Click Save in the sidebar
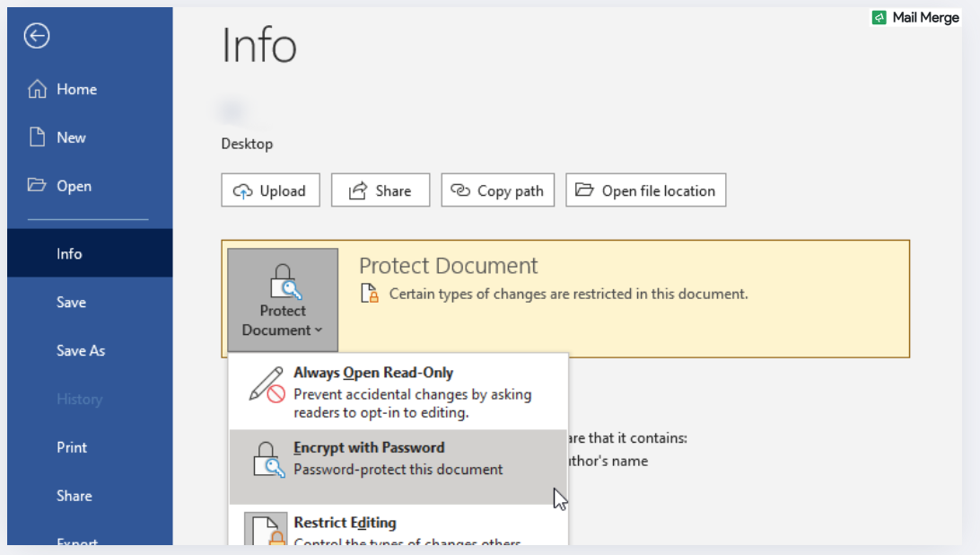980x555 pixels. (90, 303)
